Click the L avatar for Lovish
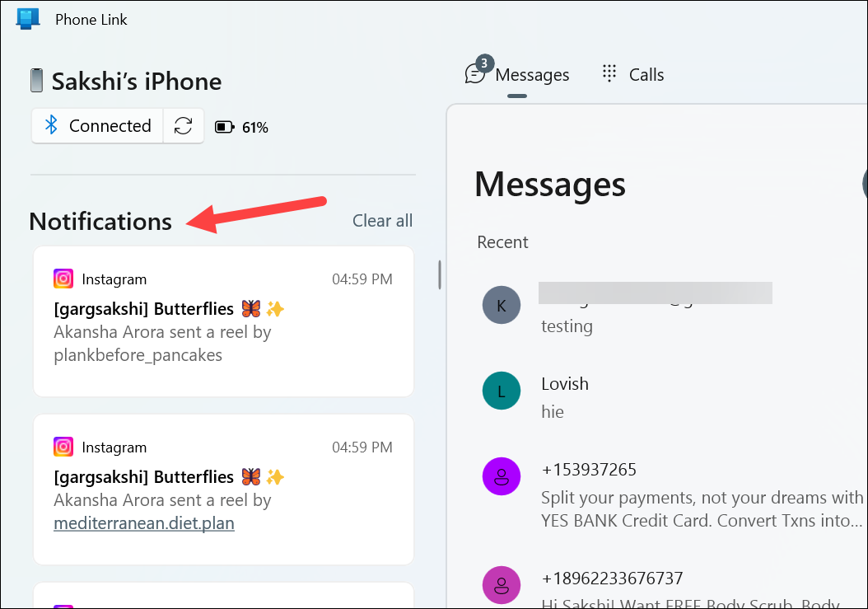 pos(502,391)
